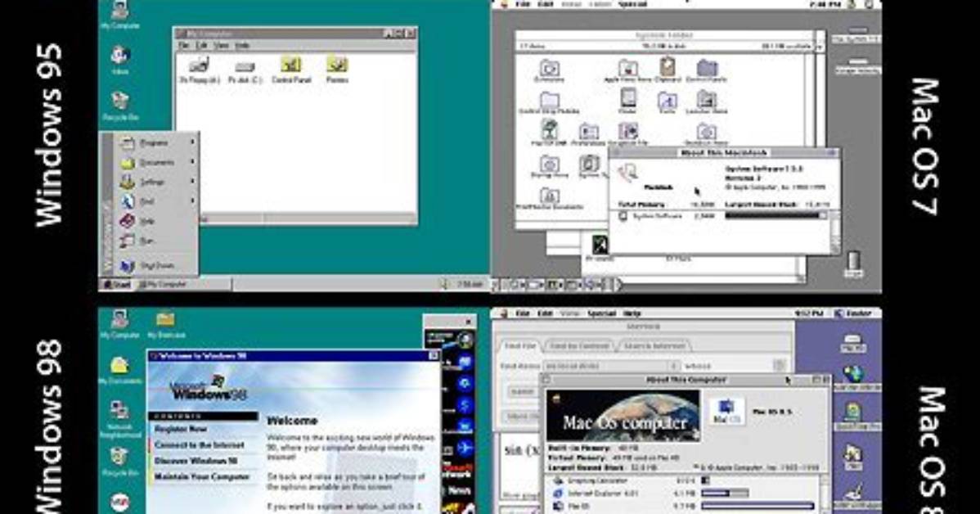Click Connect to the Internet link
This screenshot has width=980, height=514.
coord(200,444)
